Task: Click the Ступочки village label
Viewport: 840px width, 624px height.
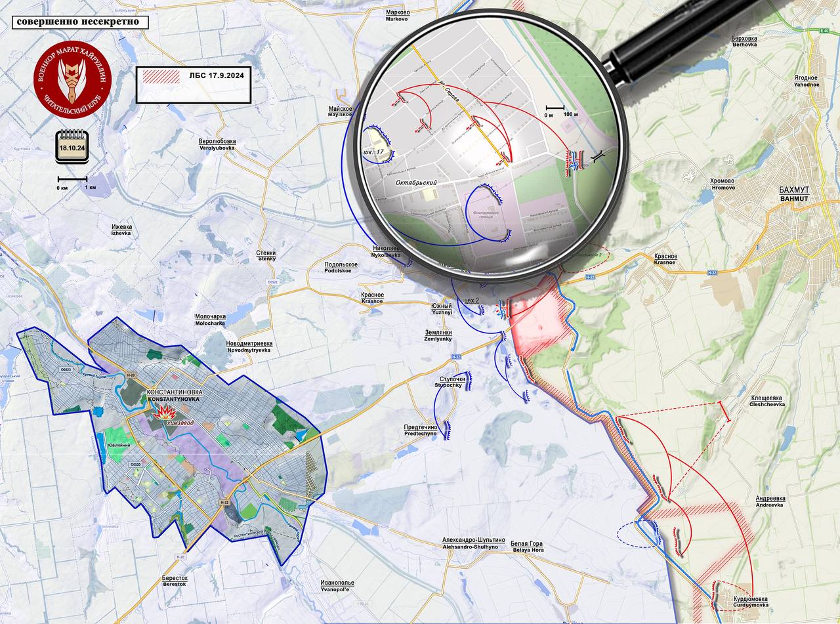Action: [x=452, y=379]
